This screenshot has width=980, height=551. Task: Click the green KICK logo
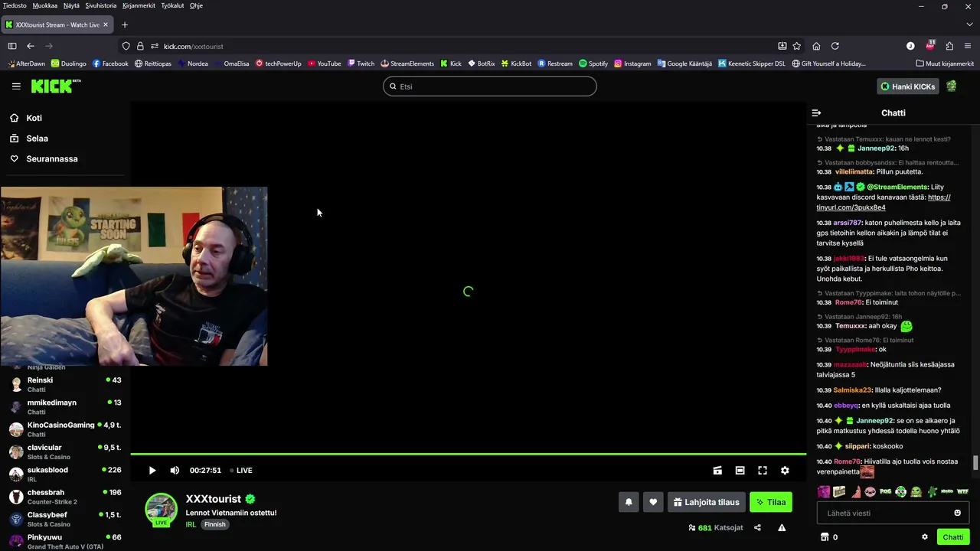coord(56,86)
